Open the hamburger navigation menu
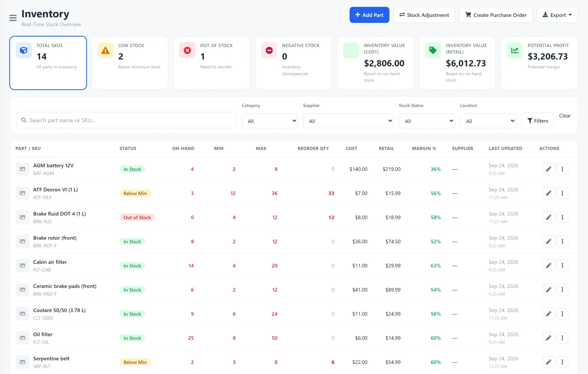The height and width of the screenshot is (374, 588). coord(13,18)
